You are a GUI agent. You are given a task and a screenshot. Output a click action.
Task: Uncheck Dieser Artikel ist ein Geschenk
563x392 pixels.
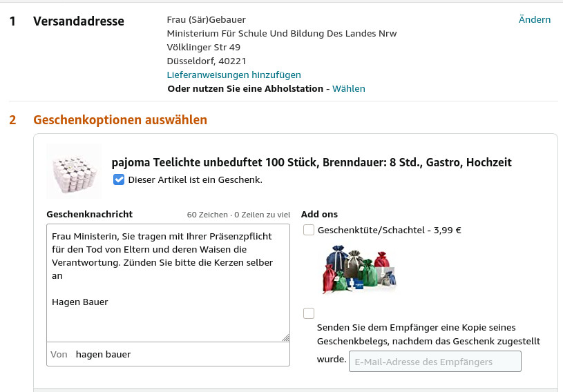point(119,179)
